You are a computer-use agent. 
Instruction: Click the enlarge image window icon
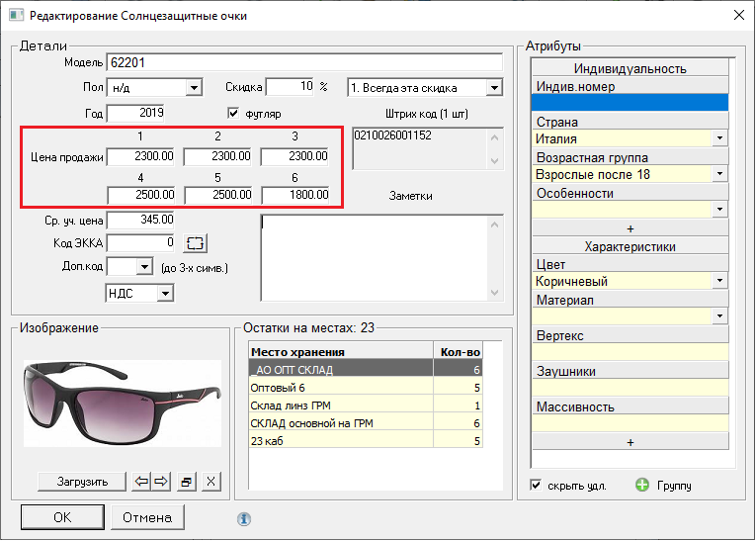[186, 482]
